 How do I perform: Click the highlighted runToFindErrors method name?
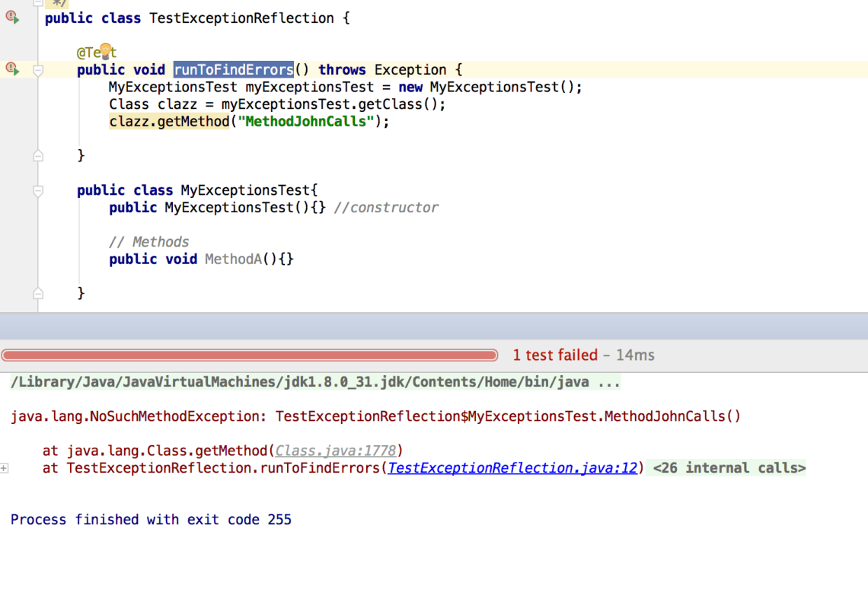pos(233,69)
